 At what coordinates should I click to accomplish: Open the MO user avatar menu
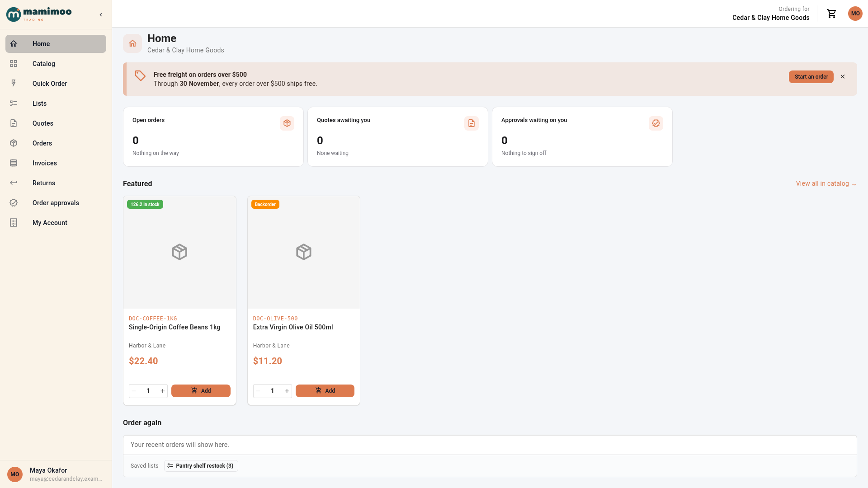coord(855,14)
